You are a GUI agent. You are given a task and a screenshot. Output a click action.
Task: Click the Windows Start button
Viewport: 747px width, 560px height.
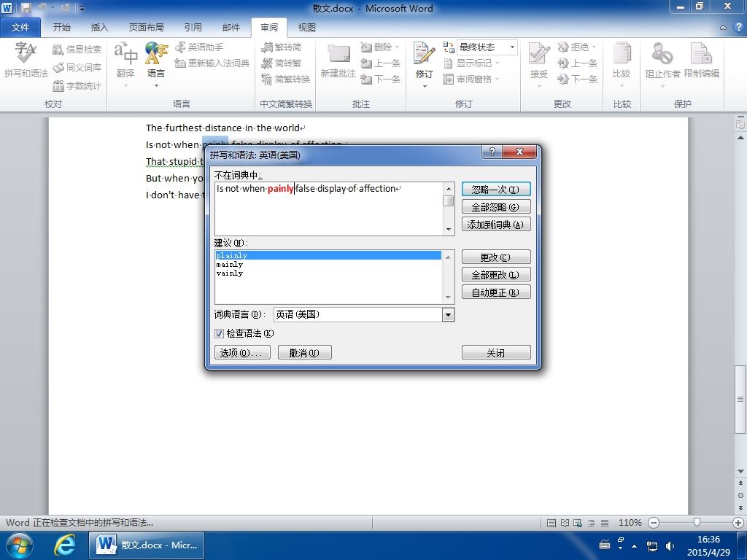click(x=18, y=545)
